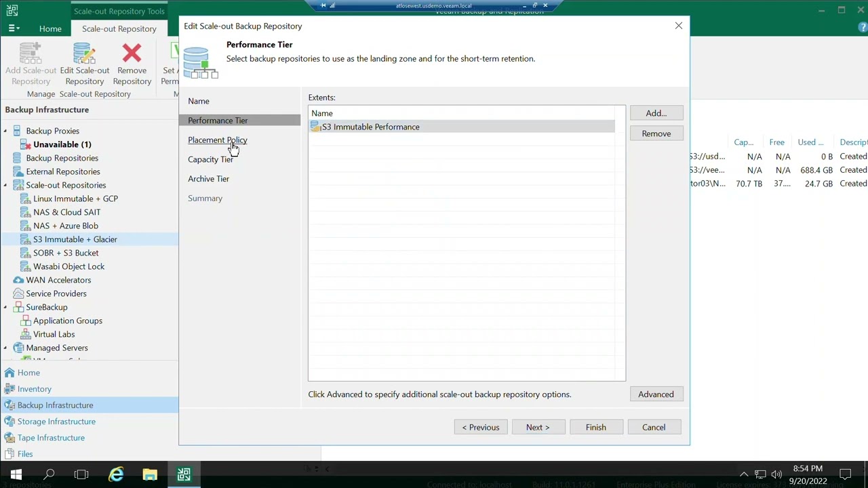
Task: Open the Advanced options button
Action: point(656,394)
